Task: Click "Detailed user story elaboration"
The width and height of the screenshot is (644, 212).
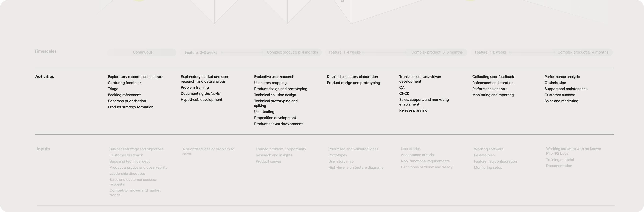Action: tap(352, 77)
